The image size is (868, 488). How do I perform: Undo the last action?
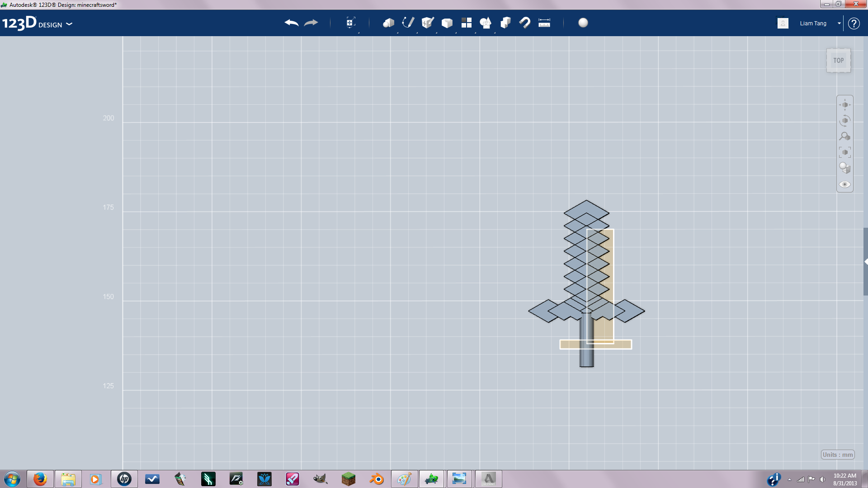[292, 23]
